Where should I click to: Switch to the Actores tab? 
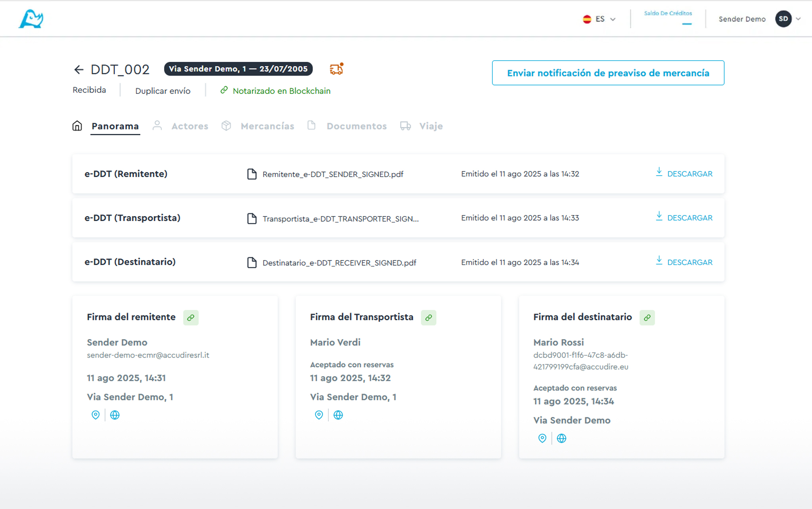pyautogui.click(x=189, y=126)
